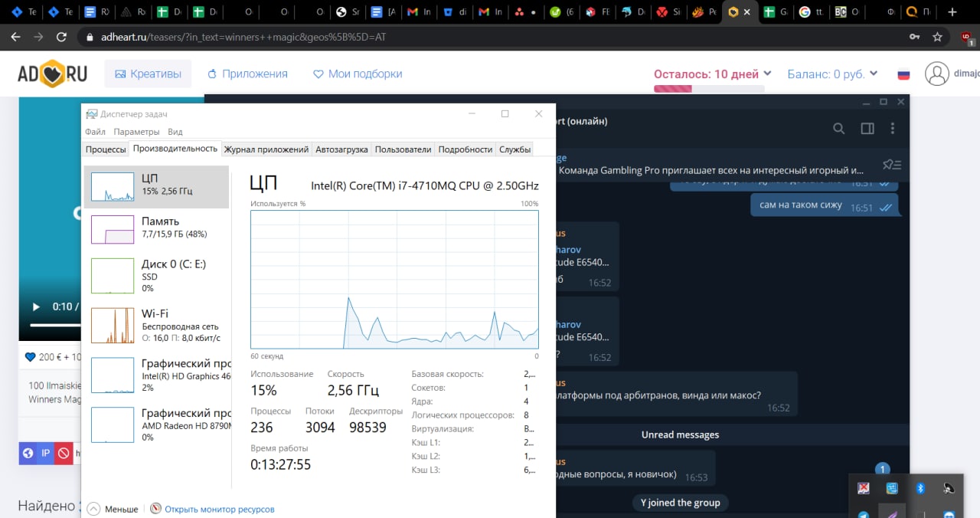Select the Диск 0 (C: E:) item

[x=156, y=275]
